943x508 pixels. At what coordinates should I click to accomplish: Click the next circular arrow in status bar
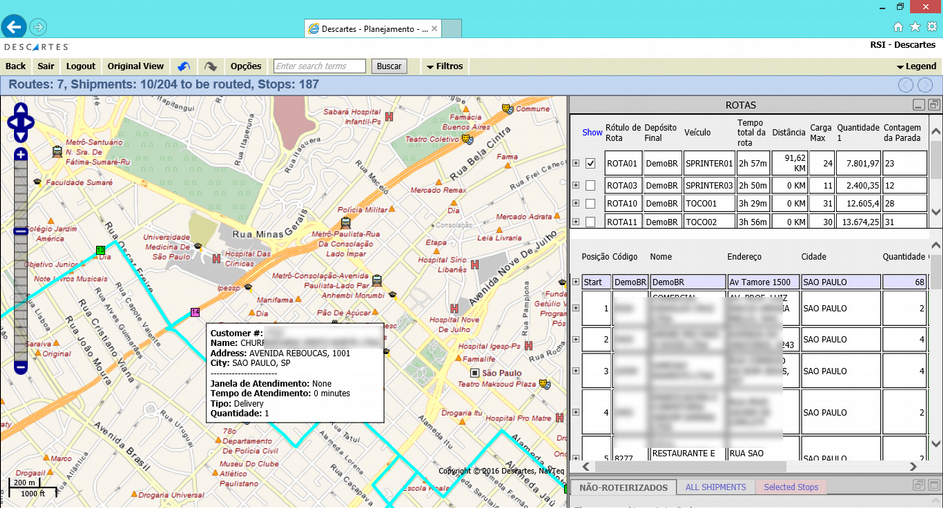pyautogui.click(x=925, y=85)
